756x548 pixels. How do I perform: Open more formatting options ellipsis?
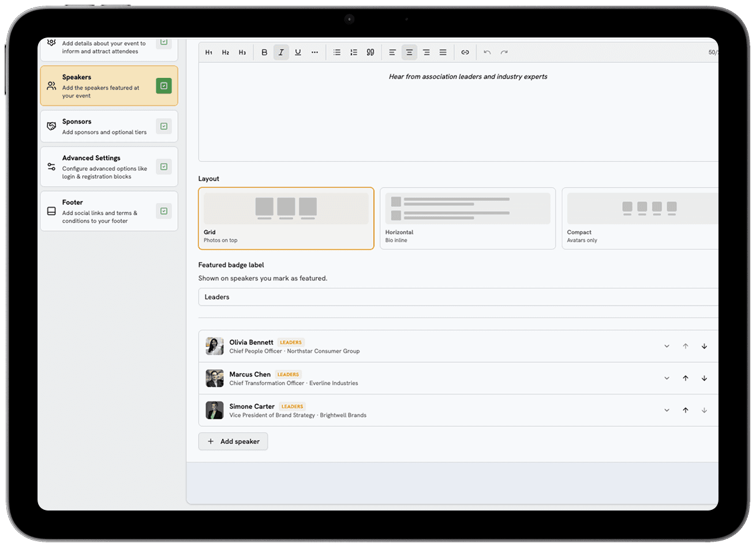315,52
